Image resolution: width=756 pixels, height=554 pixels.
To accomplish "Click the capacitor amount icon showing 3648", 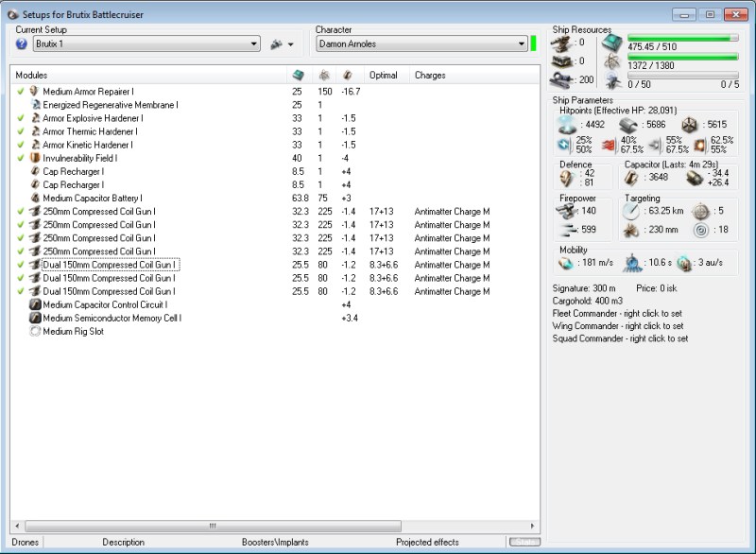I will tap(631, 178).
